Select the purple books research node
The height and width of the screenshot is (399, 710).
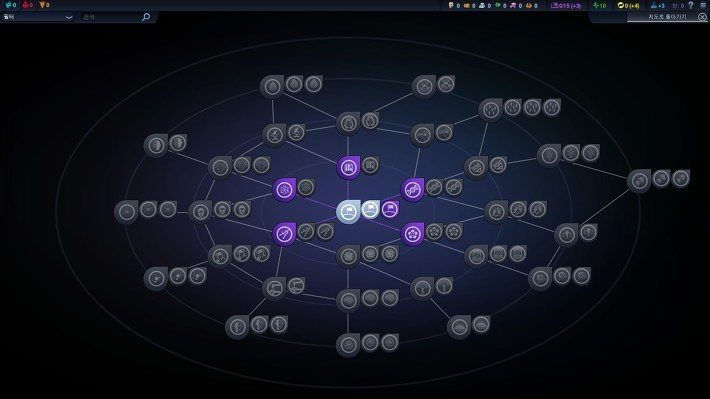click(348, 167)
